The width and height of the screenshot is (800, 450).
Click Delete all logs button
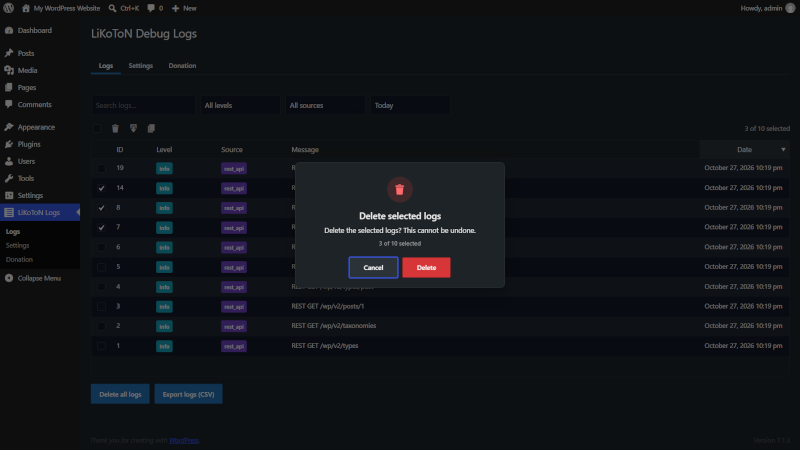coord(120,394)
